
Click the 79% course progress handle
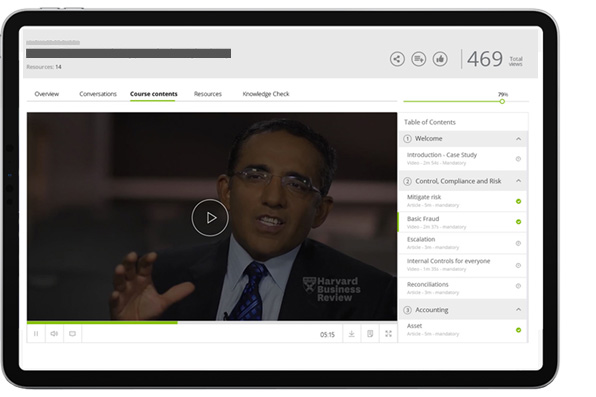[502, 102]
